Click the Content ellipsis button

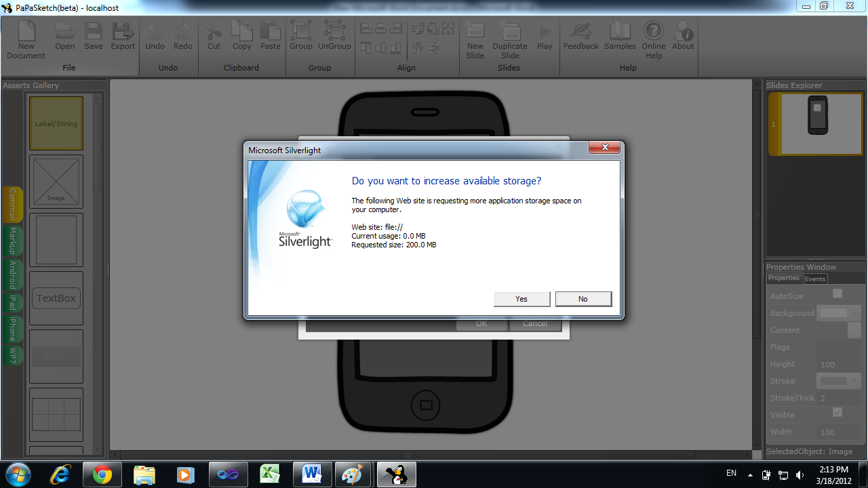(x=854, y=330)
